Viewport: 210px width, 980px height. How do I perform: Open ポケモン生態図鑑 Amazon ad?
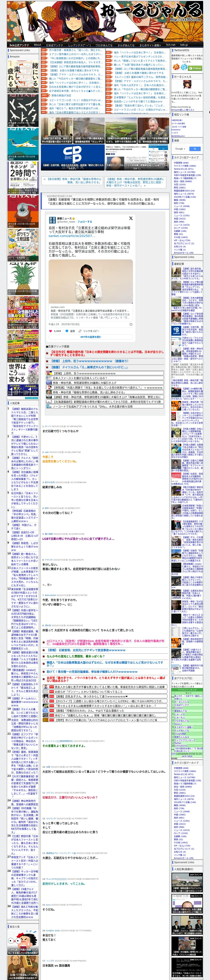pos(23,245)
